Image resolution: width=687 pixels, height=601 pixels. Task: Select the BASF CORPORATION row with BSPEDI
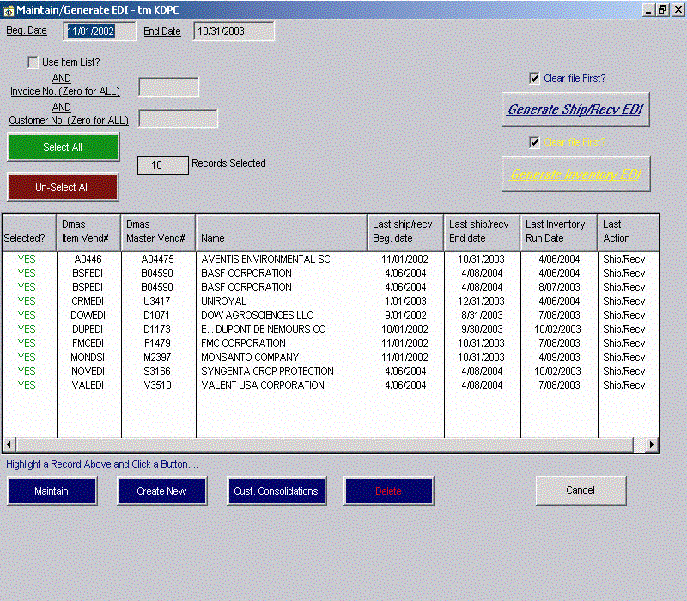331,287
